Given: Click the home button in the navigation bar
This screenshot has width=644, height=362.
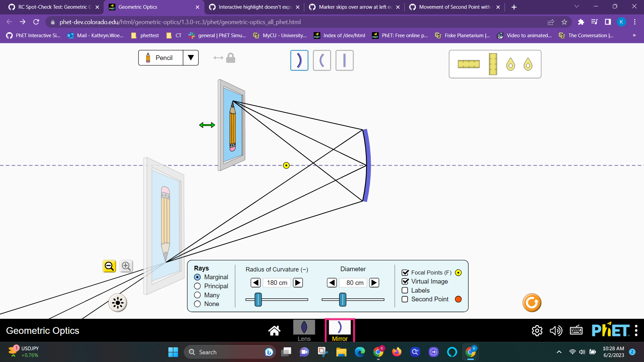Looking at the screenshot, I should [x=274, y=330].
